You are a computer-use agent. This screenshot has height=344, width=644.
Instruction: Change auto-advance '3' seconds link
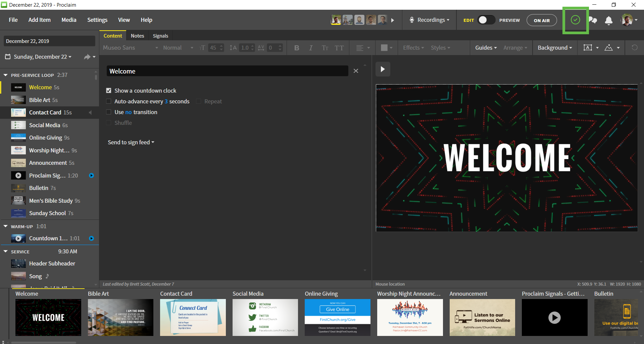click(x=166, y=101)
